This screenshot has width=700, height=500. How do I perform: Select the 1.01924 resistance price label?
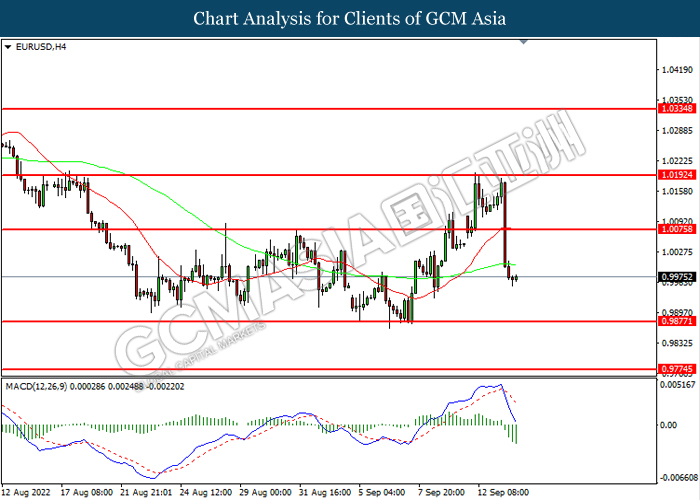677,175
